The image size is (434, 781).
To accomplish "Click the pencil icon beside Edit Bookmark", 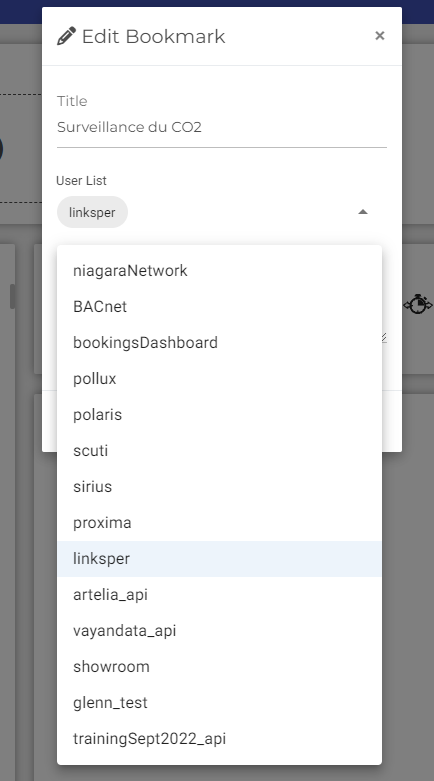I will pos(66,36).
